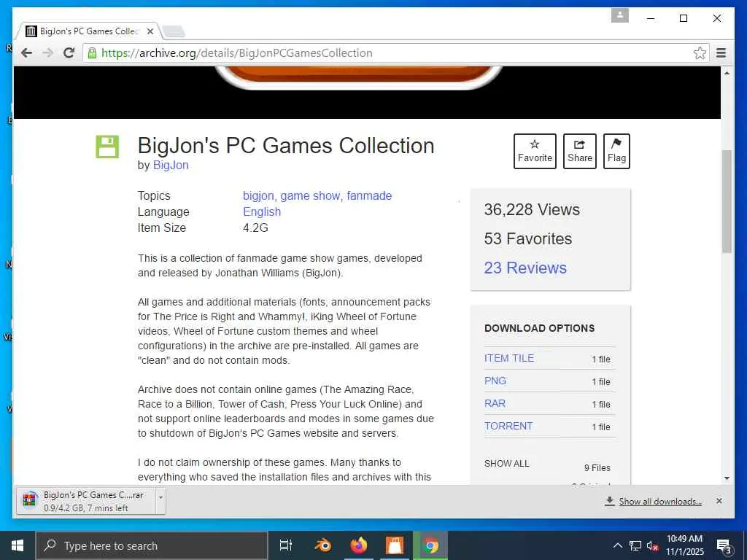Click SHOW ALL download files
This screenshot has height=560, width=747.
(506, 464)
